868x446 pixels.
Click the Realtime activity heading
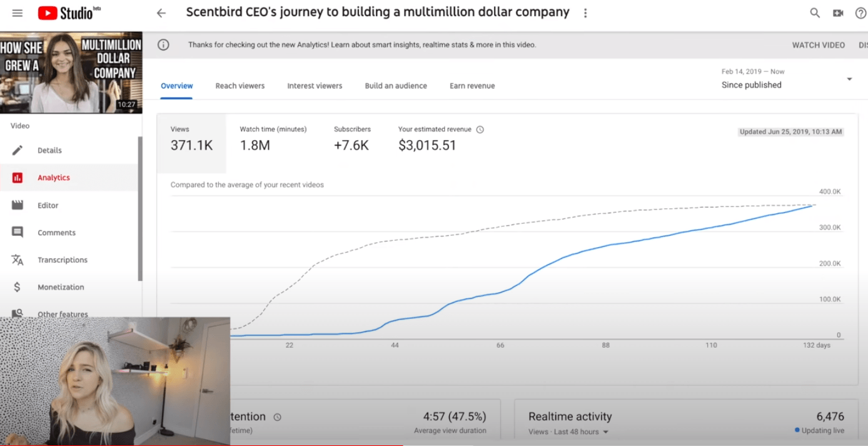click(570, 417)
